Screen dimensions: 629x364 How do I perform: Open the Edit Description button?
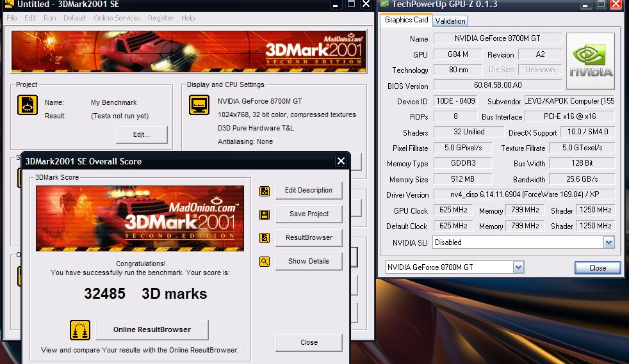coord(309,190)
